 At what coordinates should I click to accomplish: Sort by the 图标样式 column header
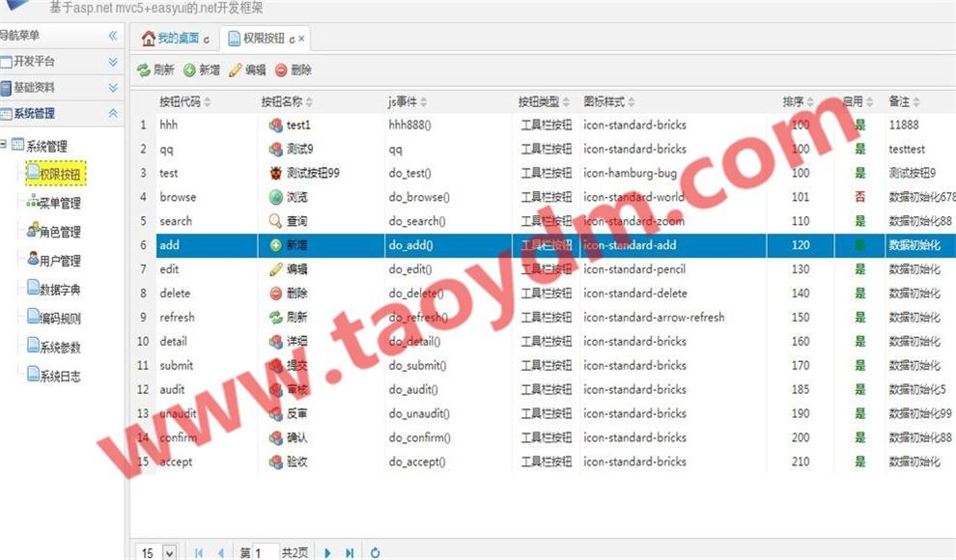coord(609,101)
